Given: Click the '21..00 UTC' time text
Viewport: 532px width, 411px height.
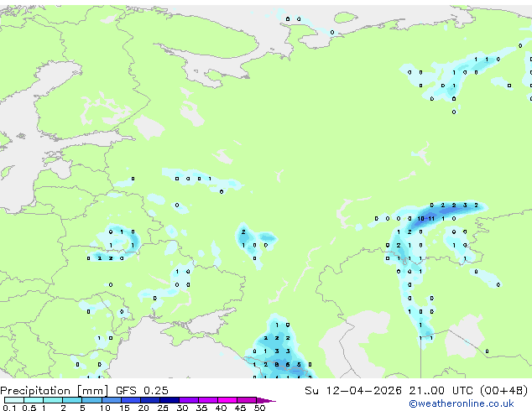Looking at the screenshot, I should pyautogui.click(x=441, y=391).
